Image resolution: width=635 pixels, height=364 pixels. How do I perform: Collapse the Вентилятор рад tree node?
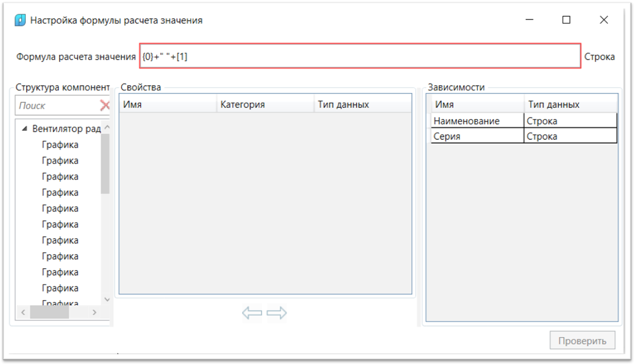pos(24,129)
